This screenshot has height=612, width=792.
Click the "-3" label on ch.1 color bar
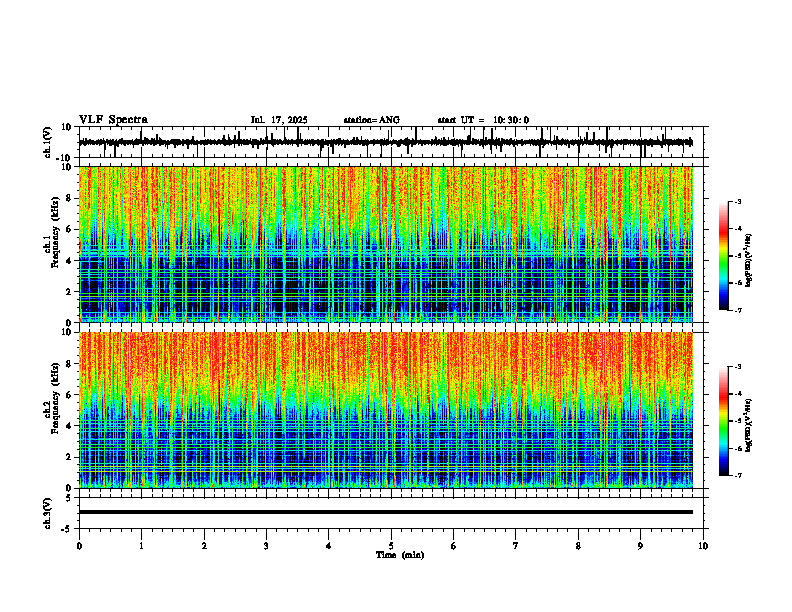tap(738, 201)
